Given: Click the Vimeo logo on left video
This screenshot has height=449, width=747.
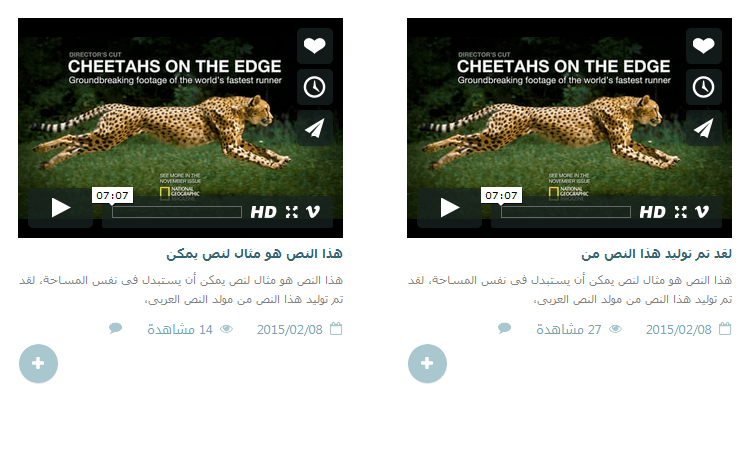Looking at the screenshot, I should click(x=313, y=212).
